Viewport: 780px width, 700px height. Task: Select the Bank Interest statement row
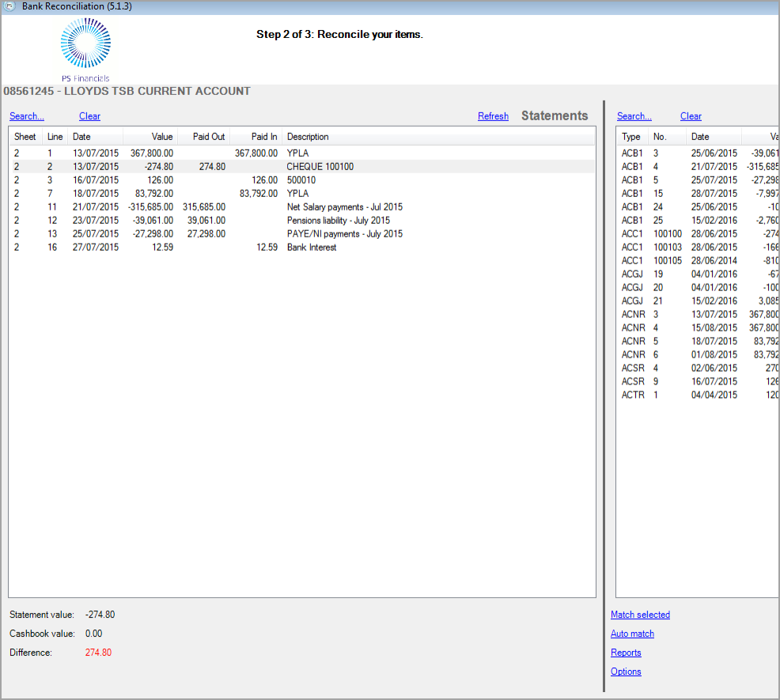pyautogui.click(x=311, y=248)
